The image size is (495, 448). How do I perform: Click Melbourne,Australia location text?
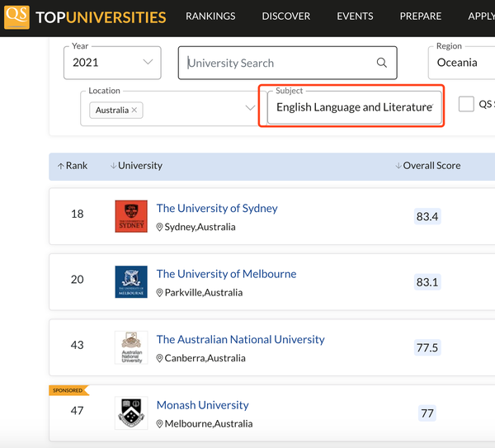coord(209,424)
